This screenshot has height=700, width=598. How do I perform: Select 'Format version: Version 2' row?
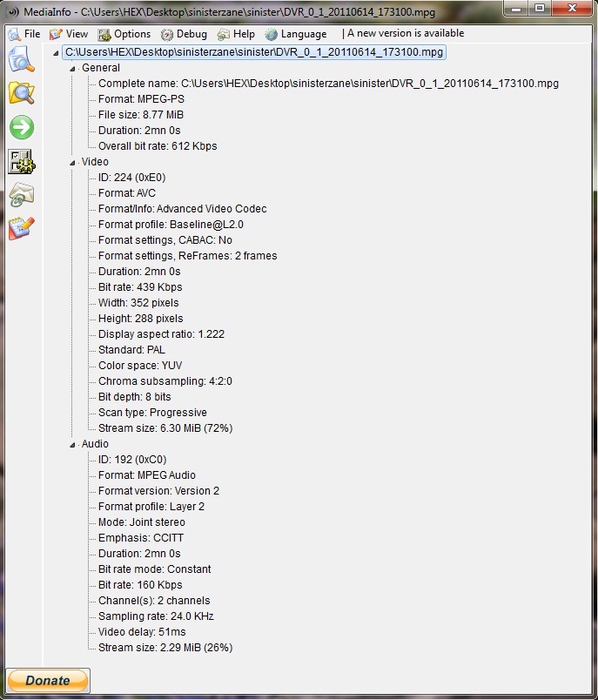pyautogui.click(x=159, y=491)
